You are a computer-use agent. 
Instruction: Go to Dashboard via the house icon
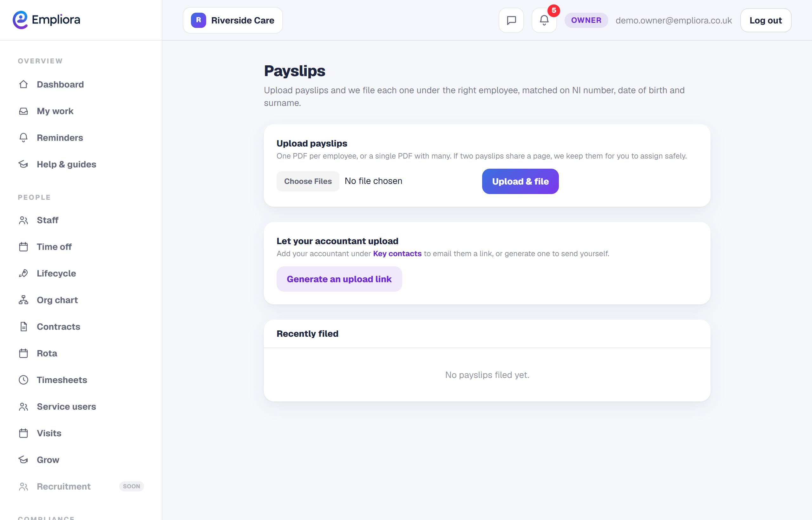click(23, 84)
